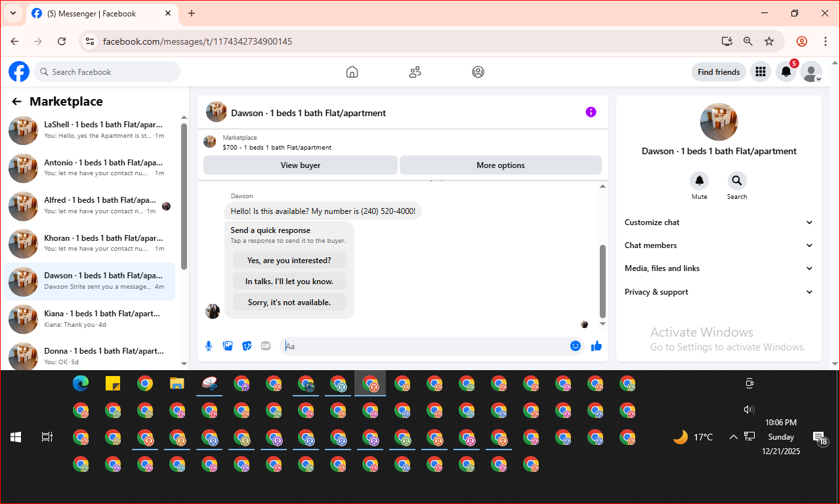Click the chat messages scrollbar thumb
Viewport: 840px width, 504px height.
(603, 281)
